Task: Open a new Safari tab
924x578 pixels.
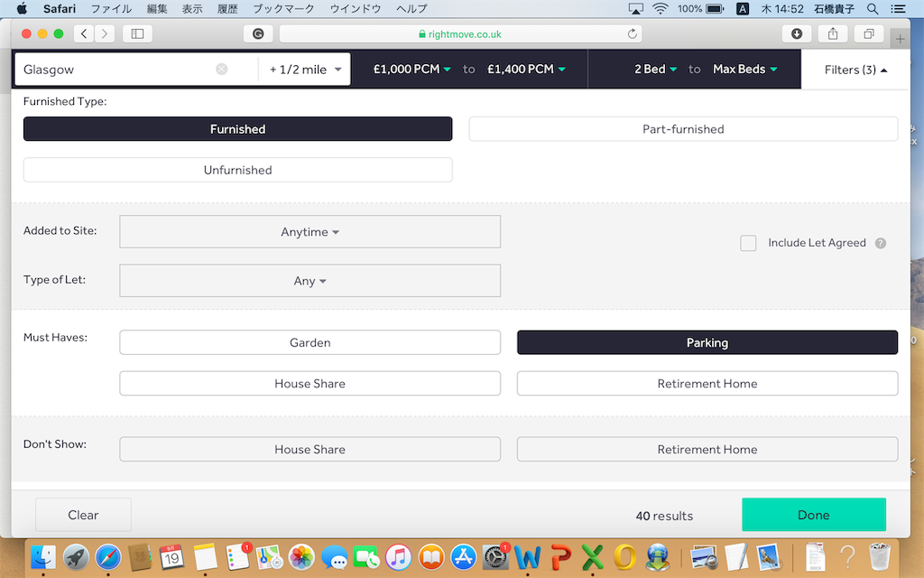Action: pos(900,39)
